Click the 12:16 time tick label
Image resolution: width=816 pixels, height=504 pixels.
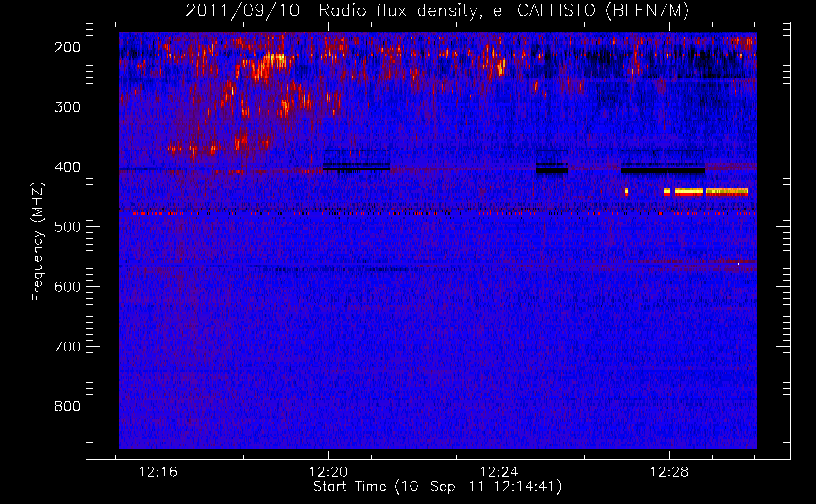pos(158,472)
